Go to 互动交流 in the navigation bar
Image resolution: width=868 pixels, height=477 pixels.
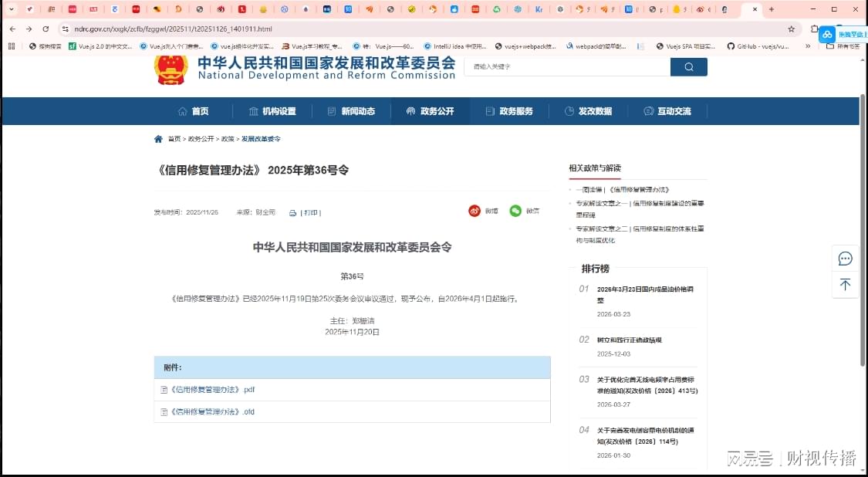[x=667, y=111]
